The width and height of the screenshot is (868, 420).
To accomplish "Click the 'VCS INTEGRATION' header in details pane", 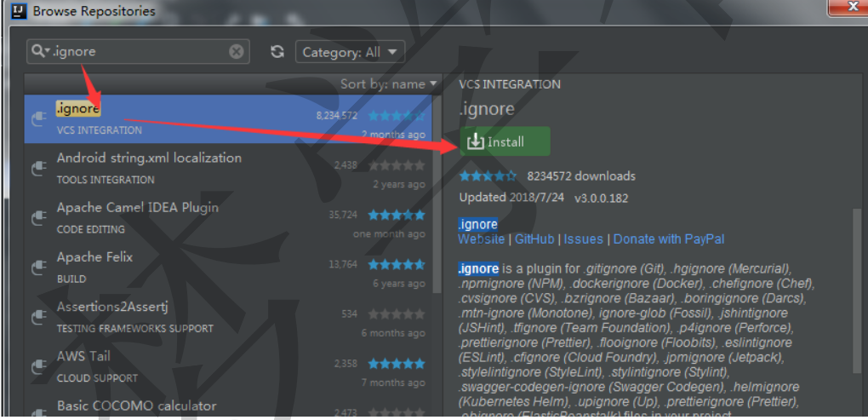I will click(509, 84).
